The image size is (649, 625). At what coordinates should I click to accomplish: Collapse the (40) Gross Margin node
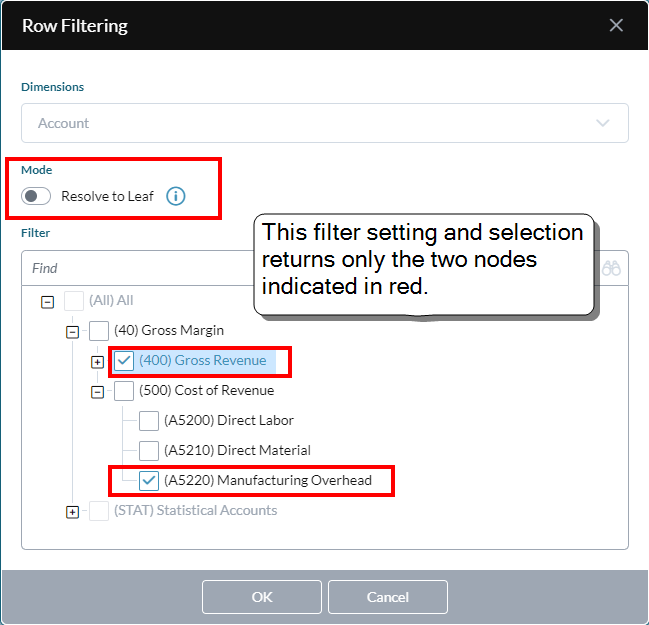72,332
